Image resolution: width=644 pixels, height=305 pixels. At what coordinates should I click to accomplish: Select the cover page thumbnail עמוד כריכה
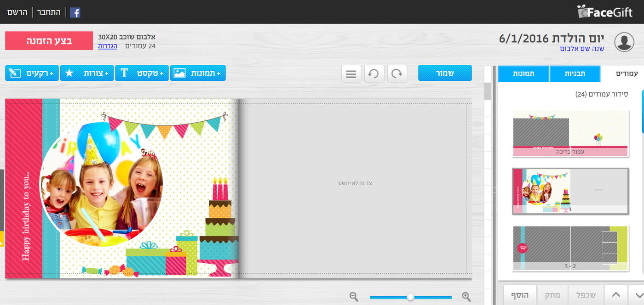570,133
